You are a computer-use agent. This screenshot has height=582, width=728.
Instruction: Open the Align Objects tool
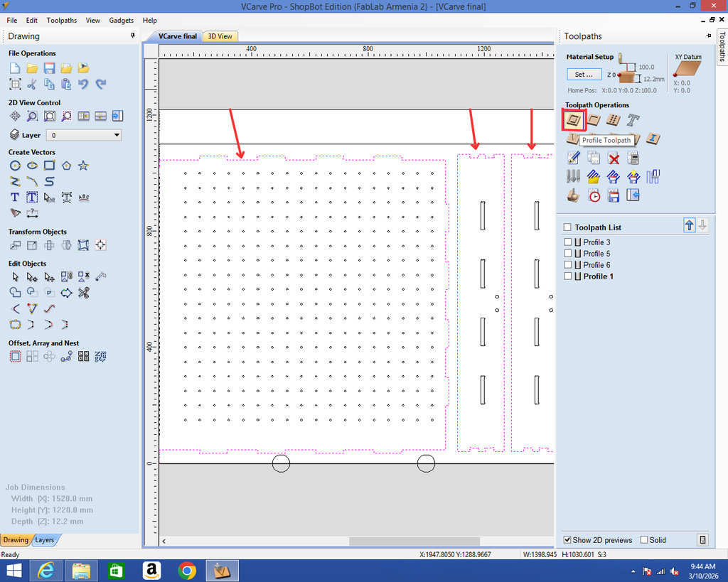click(101, 245)
